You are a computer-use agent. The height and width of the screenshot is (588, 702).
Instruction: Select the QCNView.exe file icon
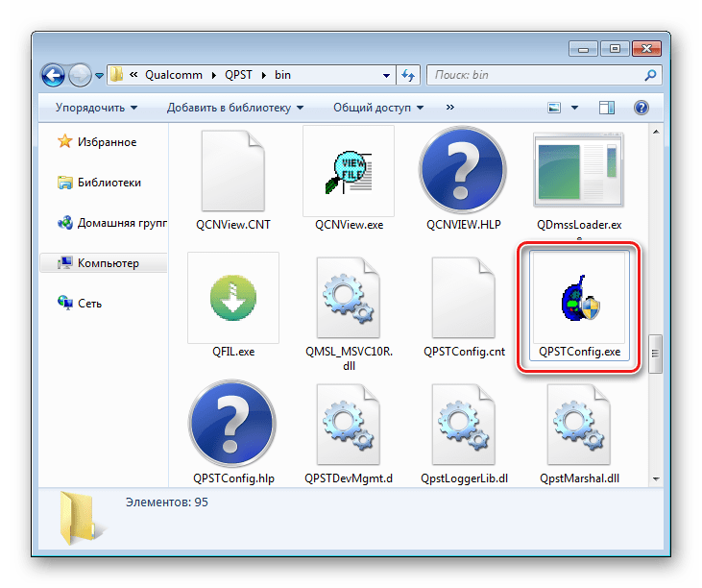point(349,171)
